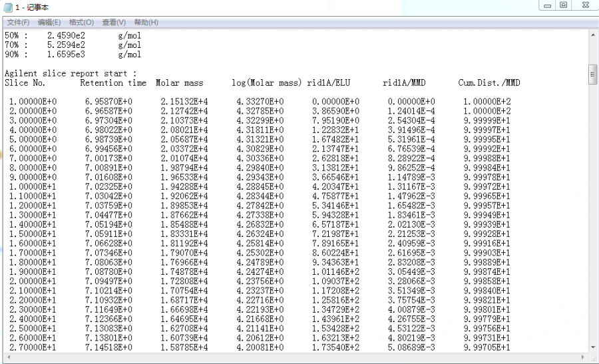Click rid1A/MMD value 1.24014E-4
This screenshot has height=364, width=599.
tap(411, 111)
